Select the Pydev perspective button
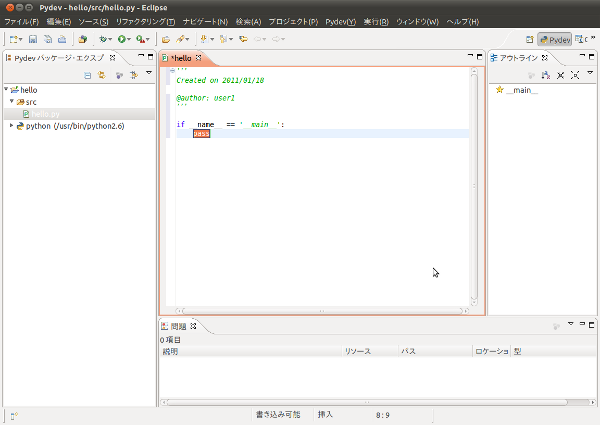Image resolution: width=600 pixels, height=425 pixels. 554,39
